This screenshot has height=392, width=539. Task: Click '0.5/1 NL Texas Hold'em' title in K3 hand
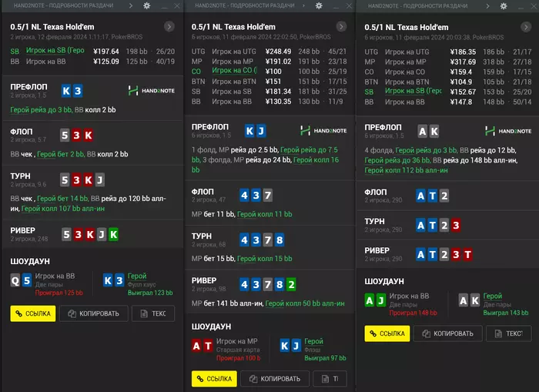(x=52, y=27)
